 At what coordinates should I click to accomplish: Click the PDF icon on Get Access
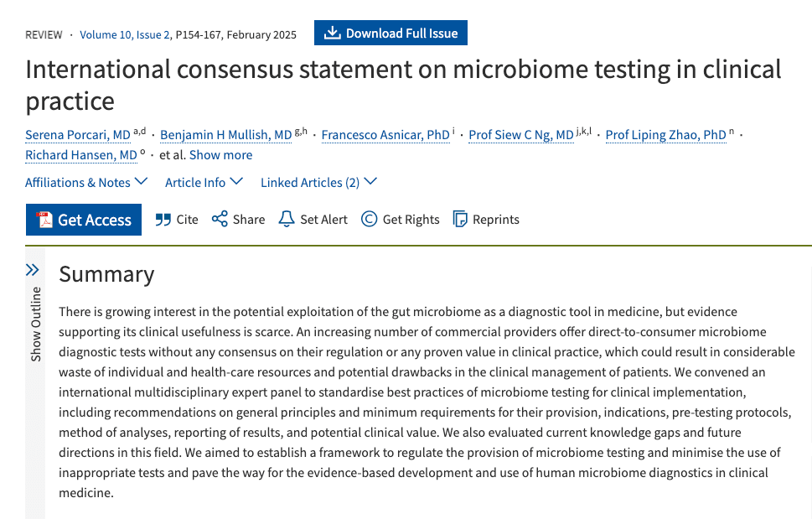[x=44, y=221]
